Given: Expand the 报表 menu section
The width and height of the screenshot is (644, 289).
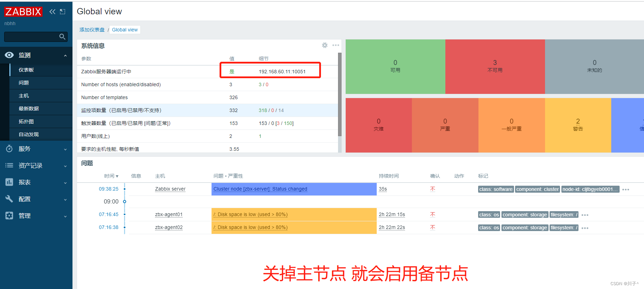Looking at the screenshot, I should tap(36, 182).
